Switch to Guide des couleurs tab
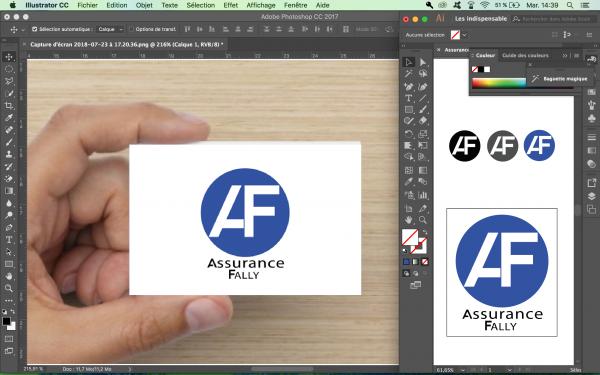Image resolution: width=600 pixels, height=375 pixels. tap(525, 55)
